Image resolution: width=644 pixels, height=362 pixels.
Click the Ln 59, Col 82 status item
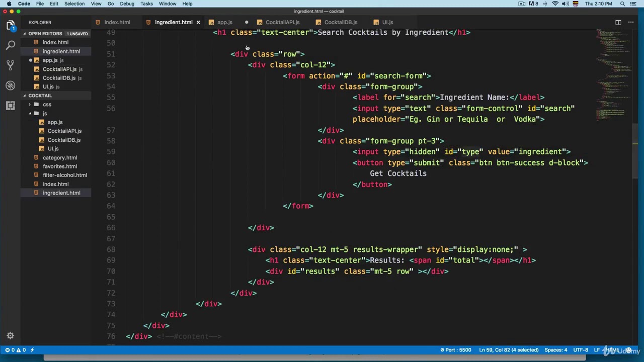coord(509,350)
